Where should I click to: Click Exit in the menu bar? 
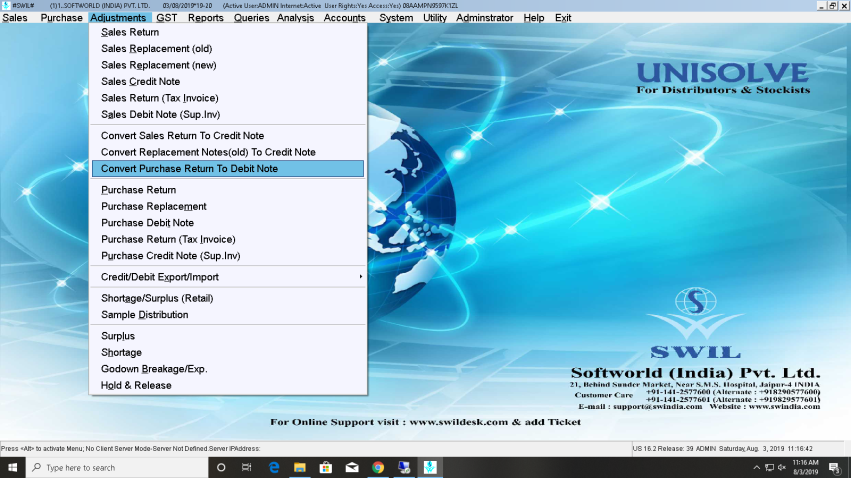[563, 18]
